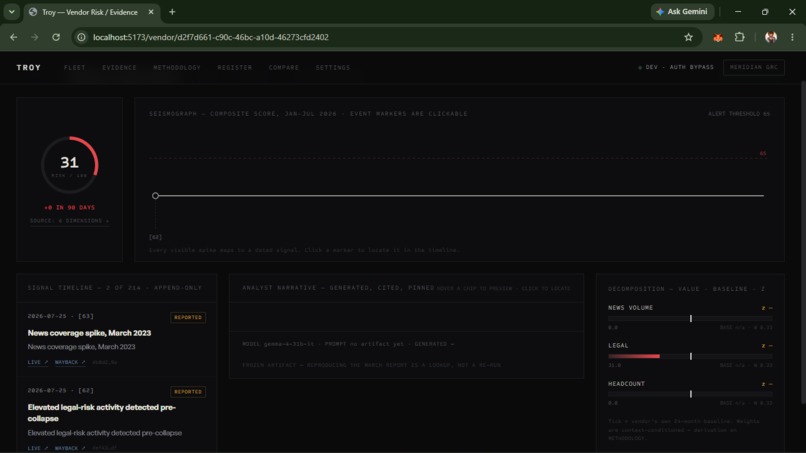This screenshot has width=806, height=453.
Task: Click the Reported badge on Elevated legal-risk signal
Action: (x=188, y=392)
